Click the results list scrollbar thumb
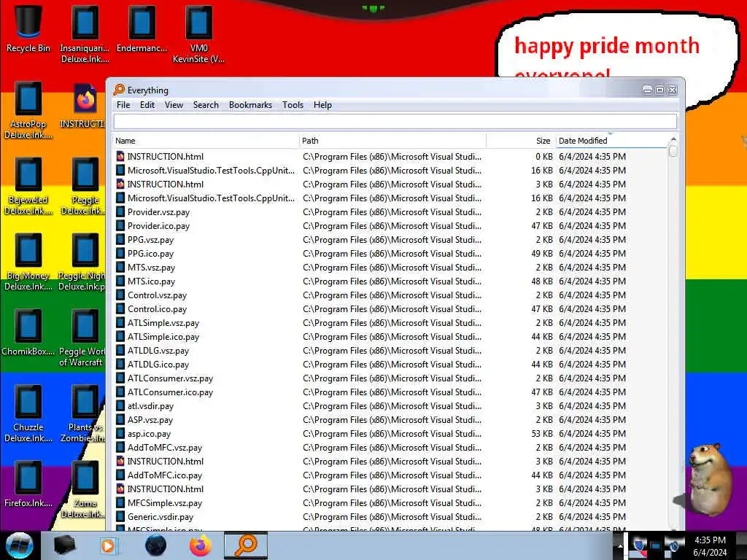The height and width of the screenshot is (560, 747). tap(673, 151)
